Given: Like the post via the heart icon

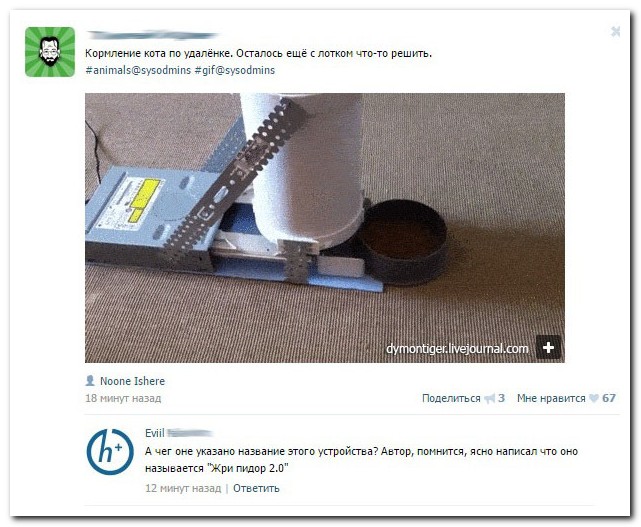Looking at the screenshot, I should click(x=594, y=398).
